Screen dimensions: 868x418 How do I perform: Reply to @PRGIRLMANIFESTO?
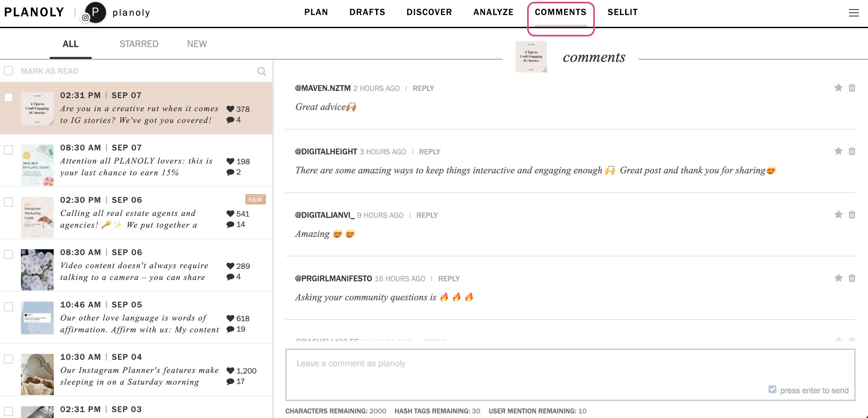click(449, 279)
